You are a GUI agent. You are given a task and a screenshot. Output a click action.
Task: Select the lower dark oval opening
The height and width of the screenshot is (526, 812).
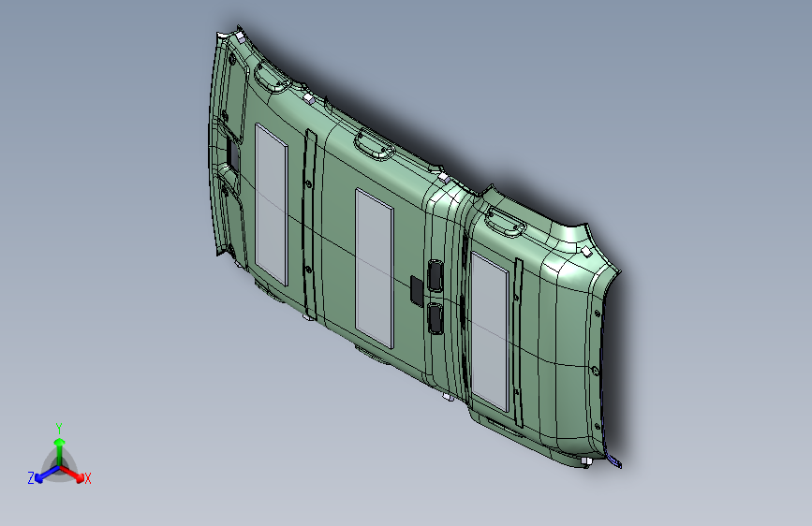pyautogui.click(x=435, y=318)
